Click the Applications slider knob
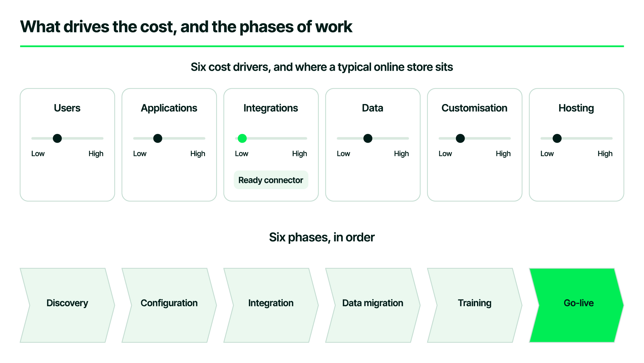Viewport: 644px width, 363px height. coord(158,138)
